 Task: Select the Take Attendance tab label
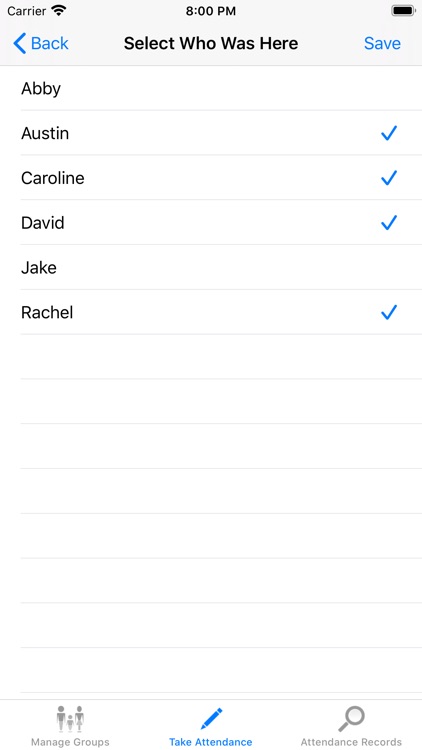tap(211, 742)
